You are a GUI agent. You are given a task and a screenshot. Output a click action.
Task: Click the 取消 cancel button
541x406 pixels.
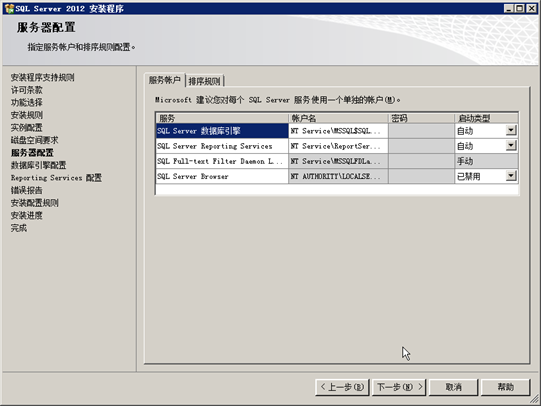point(453,387)
